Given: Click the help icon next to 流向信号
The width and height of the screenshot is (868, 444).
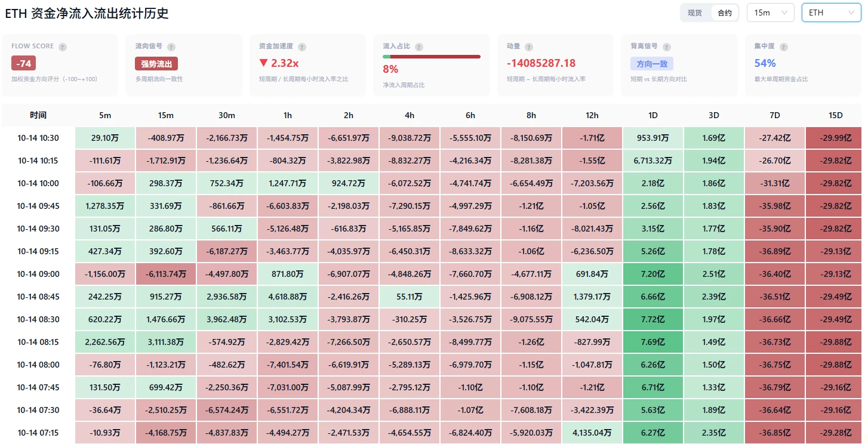Looking at the screenshot, I should tap(171, 47).
